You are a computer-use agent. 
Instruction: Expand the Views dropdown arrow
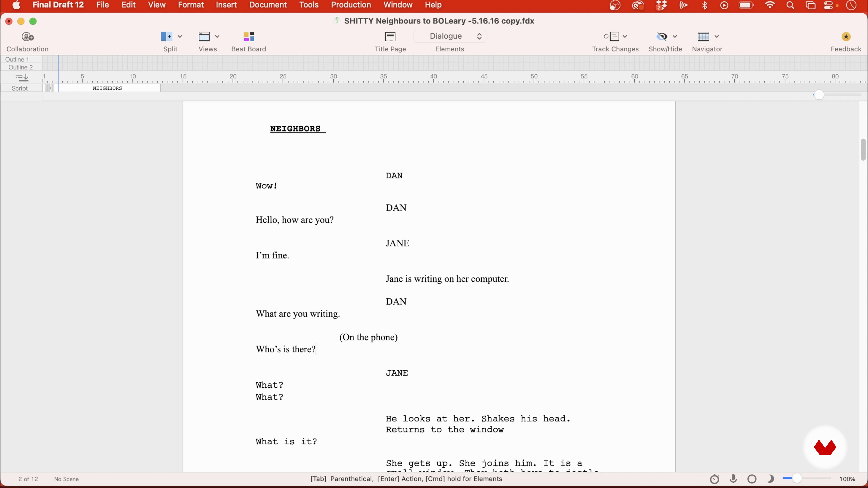tap(217, 36)
